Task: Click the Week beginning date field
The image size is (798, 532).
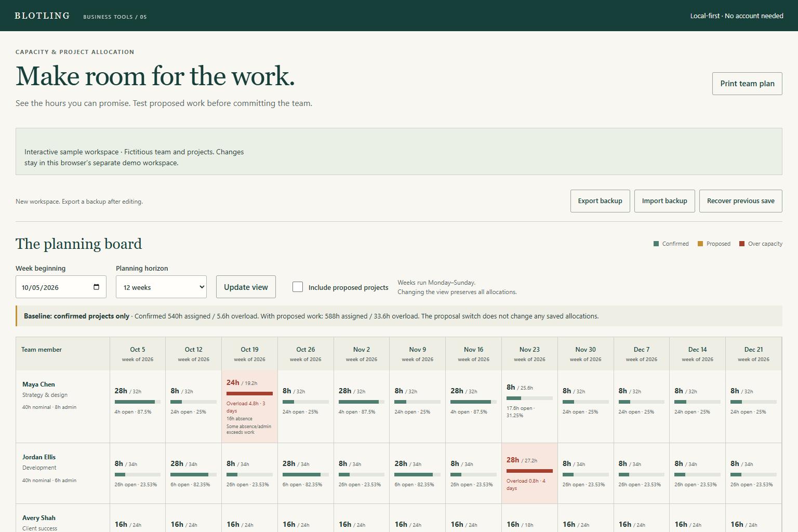Action: [61, 287]
